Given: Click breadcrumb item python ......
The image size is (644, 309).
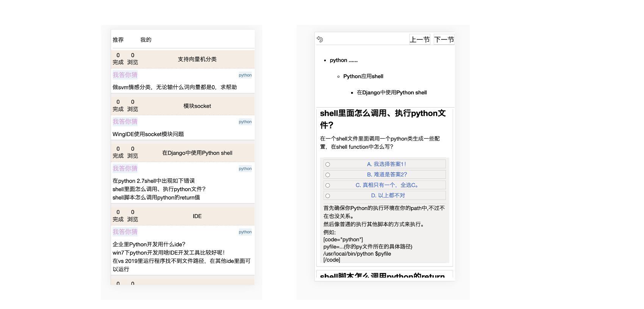Looking at the screenshot, I should tap(344, 60).
